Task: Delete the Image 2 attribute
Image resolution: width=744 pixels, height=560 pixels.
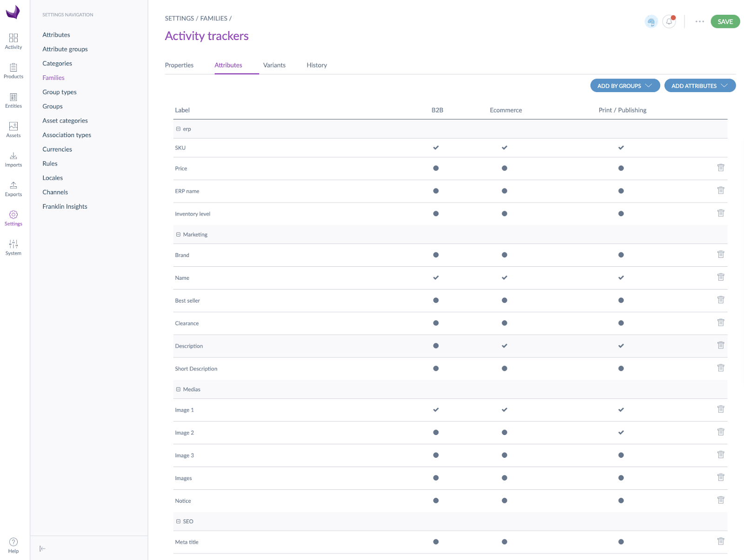Action: pos(721,432)
